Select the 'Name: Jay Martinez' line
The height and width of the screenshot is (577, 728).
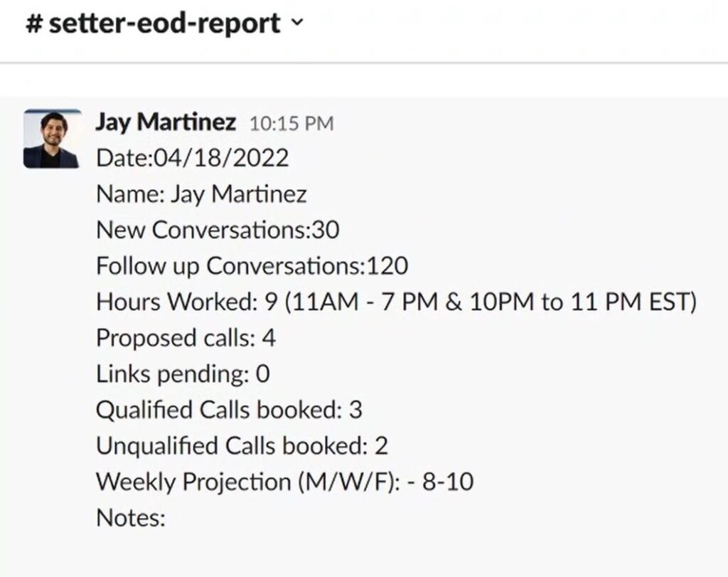tap(201, 194)
